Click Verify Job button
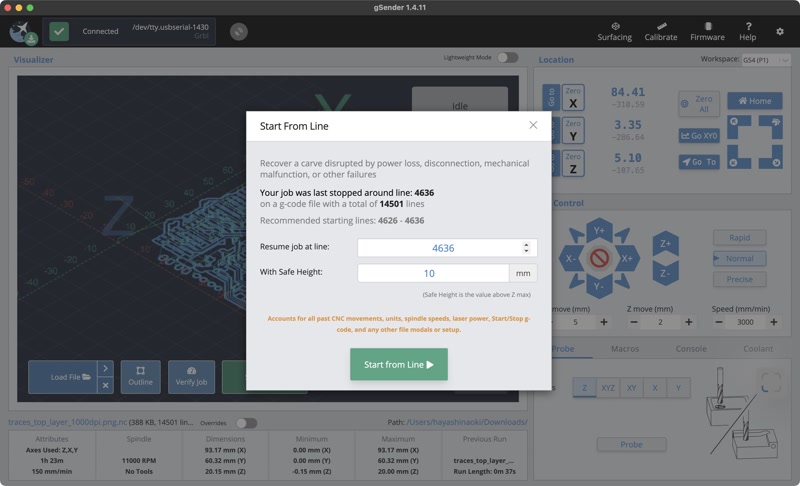Screen dimensions: 800x486 tap(191, 377)
